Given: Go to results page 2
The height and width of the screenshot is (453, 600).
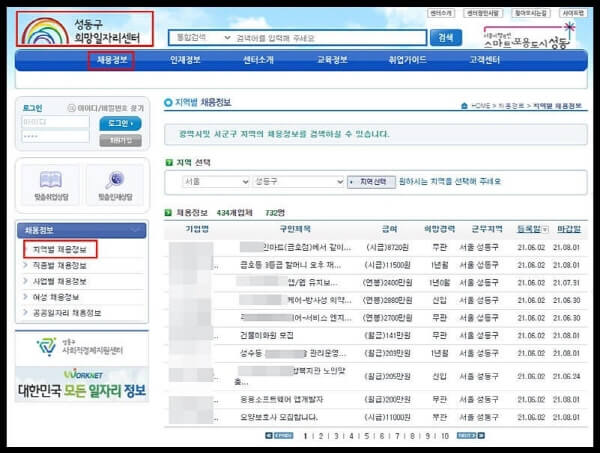Looking at the screenshot, I should (x=321, y=436).
